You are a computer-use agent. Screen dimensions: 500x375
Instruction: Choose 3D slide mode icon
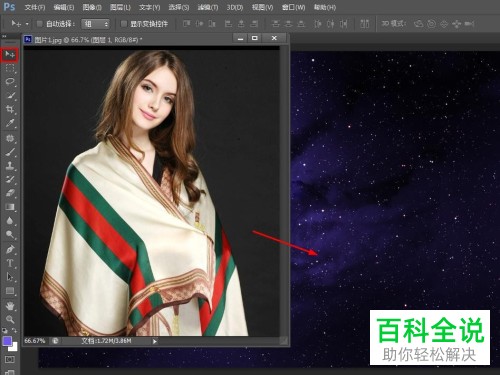(x=456, y=24)
